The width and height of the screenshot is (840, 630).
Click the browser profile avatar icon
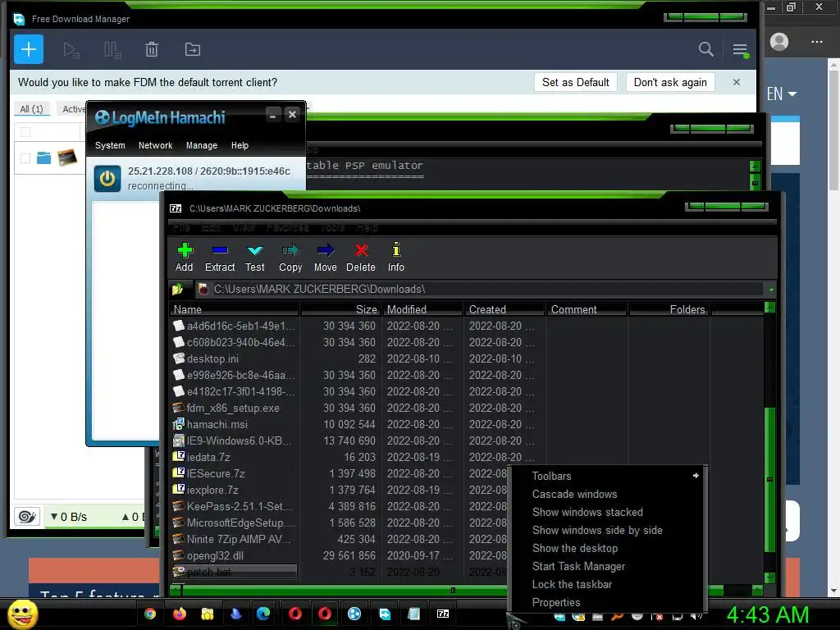pos(779,41)
